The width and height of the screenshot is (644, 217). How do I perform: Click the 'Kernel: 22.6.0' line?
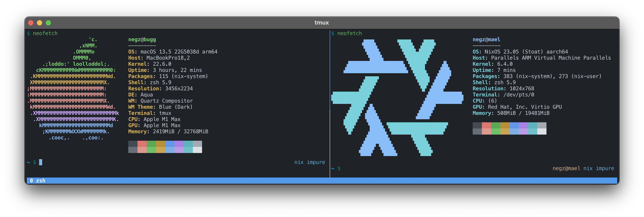150,64
